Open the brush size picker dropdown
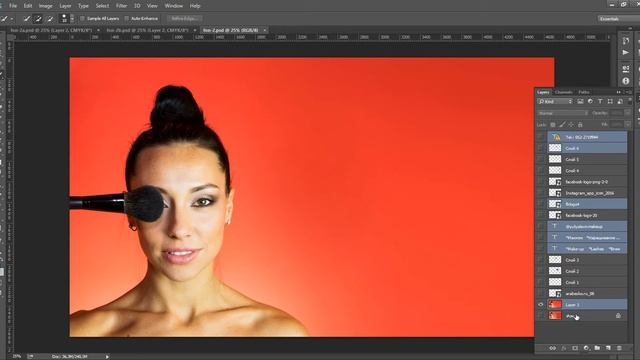 72,18
